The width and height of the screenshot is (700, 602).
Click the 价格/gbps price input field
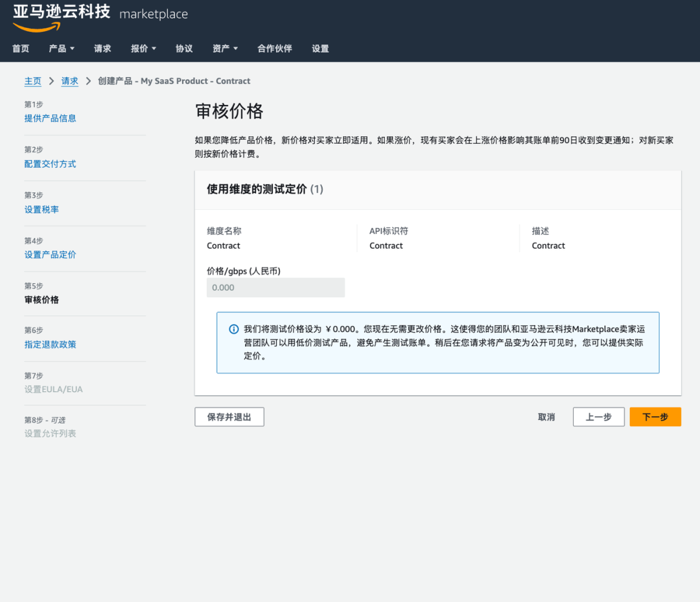coord(275,287)
